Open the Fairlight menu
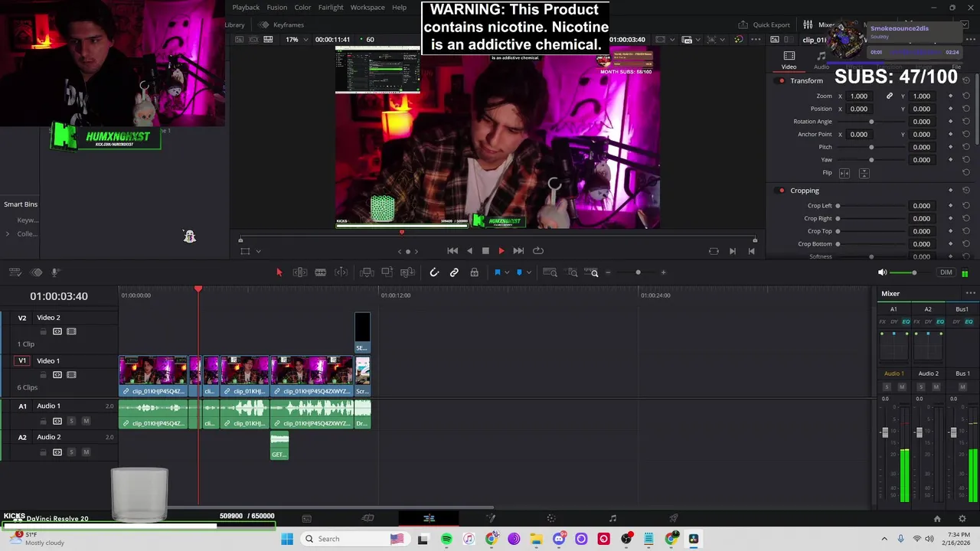 pos(331,8)
